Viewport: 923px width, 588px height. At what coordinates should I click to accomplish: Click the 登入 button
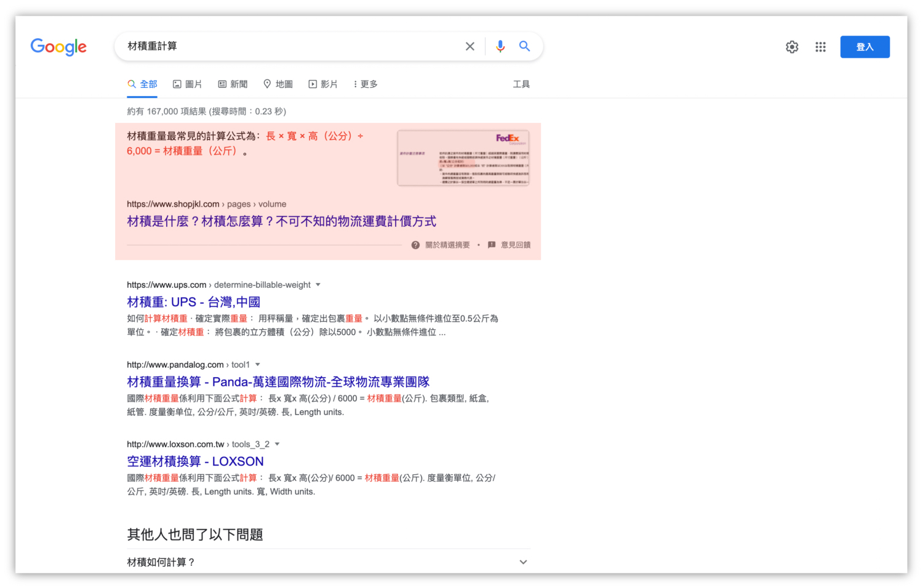pyautogui.click(x=865, y=46)
